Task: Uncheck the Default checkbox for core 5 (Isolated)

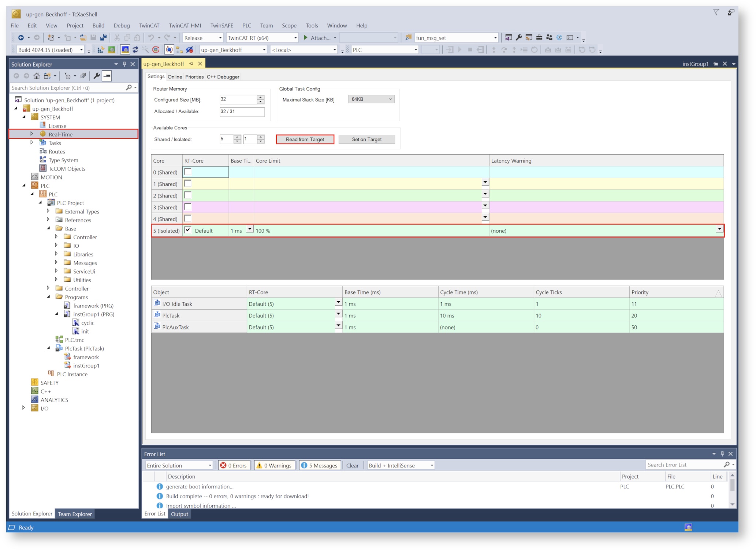Action: point(188,230)
